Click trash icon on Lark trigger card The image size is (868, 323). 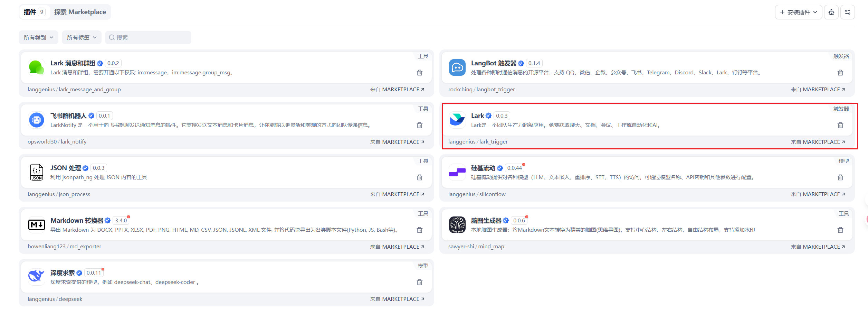tap(840, 125)
